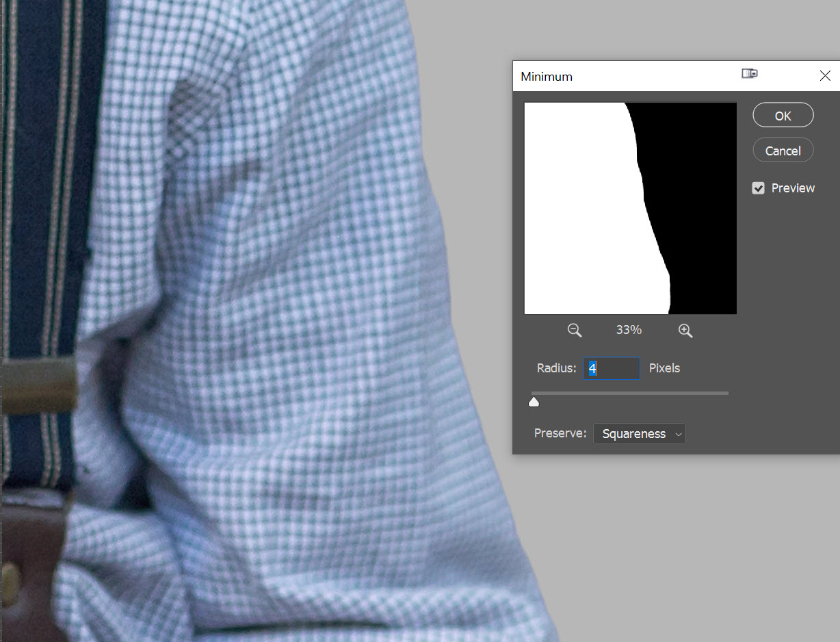840x642 pixels.
Task: Click the Minimum dialog title
Action: [547, 77]
